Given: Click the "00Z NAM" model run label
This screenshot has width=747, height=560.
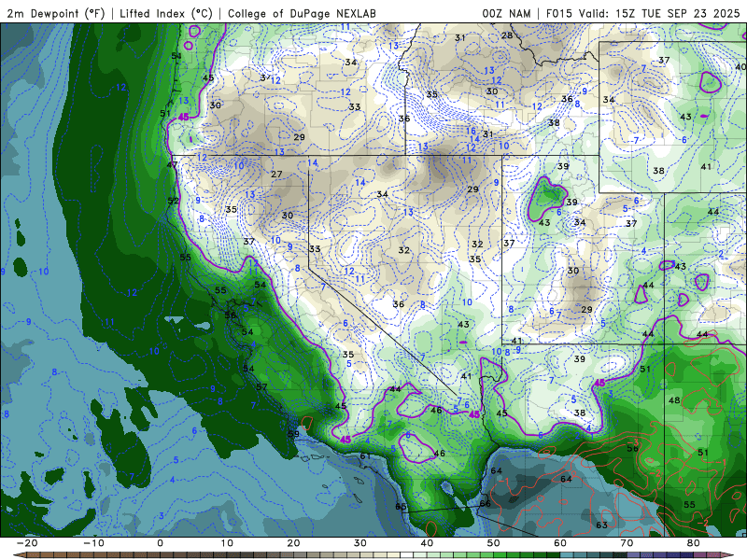Looking at the screenshot, I should click(x=506, y=13).
